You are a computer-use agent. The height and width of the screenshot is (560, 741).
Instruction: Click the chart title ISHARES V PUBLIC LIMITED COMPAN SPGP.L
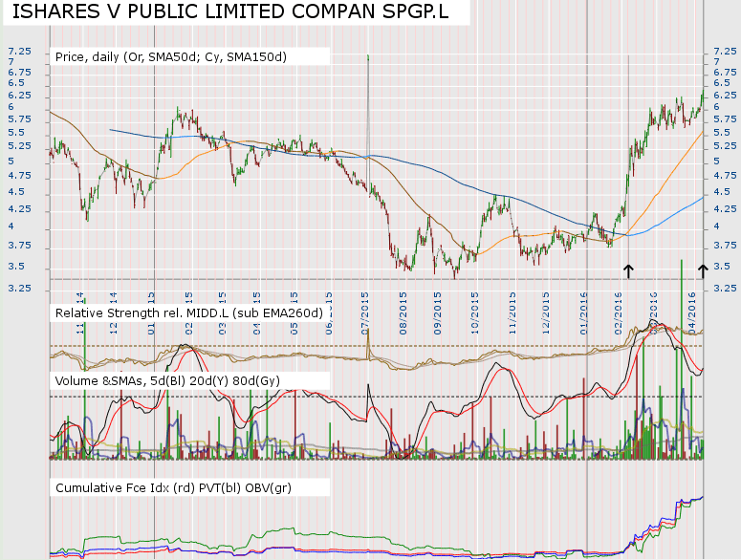coord(230,11)
